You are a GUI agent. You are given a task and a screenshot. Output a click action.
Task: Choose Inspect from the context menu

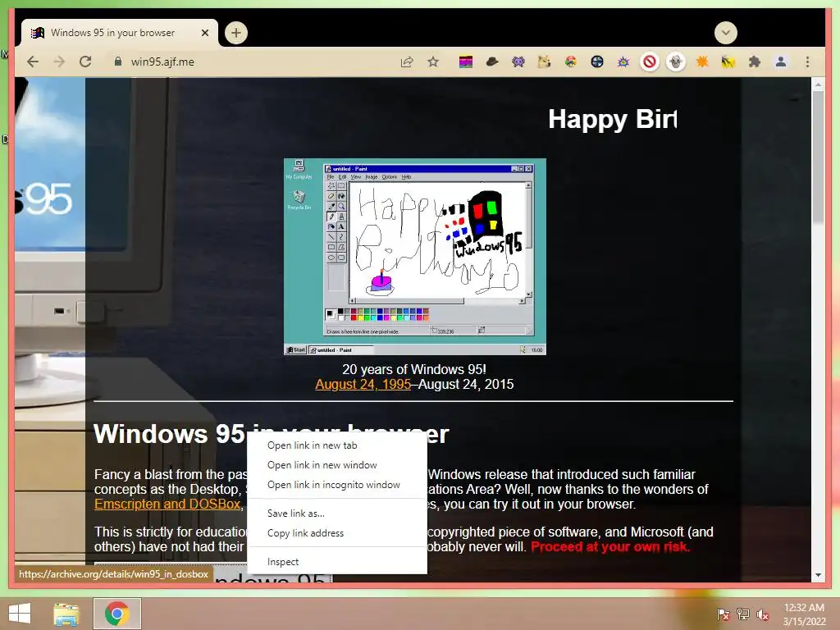(337, 561)
